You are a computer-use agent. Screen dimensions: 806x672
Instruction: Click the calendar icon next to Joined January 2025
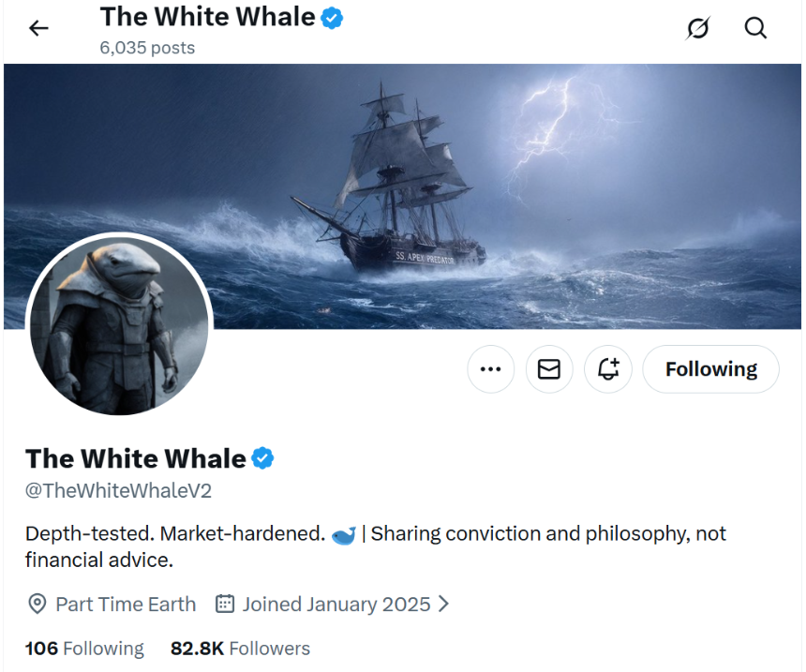tap(224, 604)
